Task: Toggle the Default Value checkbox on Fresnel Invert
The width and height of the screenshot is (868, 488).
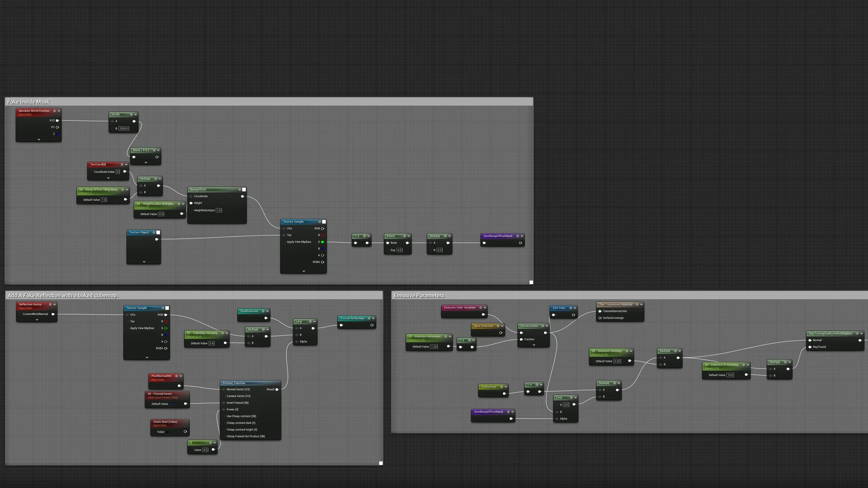Action: coord(171,404)
